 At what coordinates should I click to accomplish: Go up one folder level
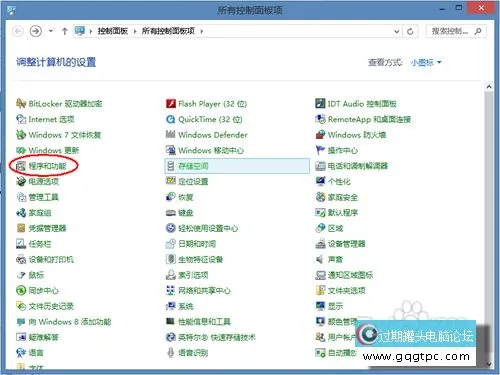click(x=65, y=31)
